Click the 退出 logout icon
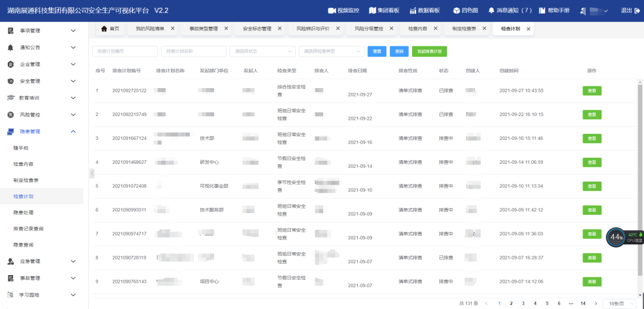The image size is (644, 309). pyautogui.click(x=637, y=11)
